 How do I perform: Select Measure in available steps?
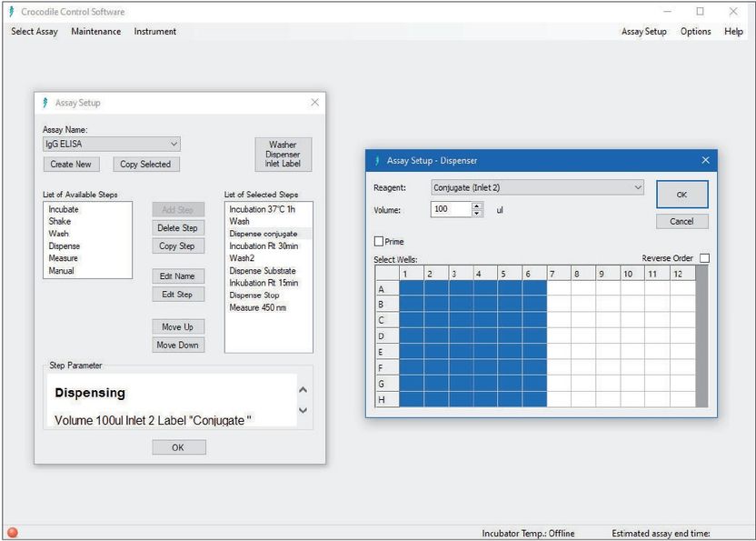64,258
